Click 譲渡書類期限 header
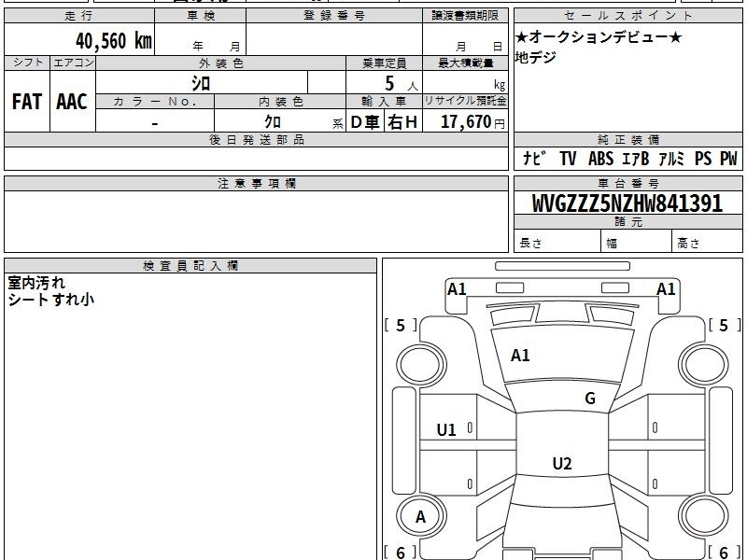This screenshot has height=560, width=747. point(465,16)
